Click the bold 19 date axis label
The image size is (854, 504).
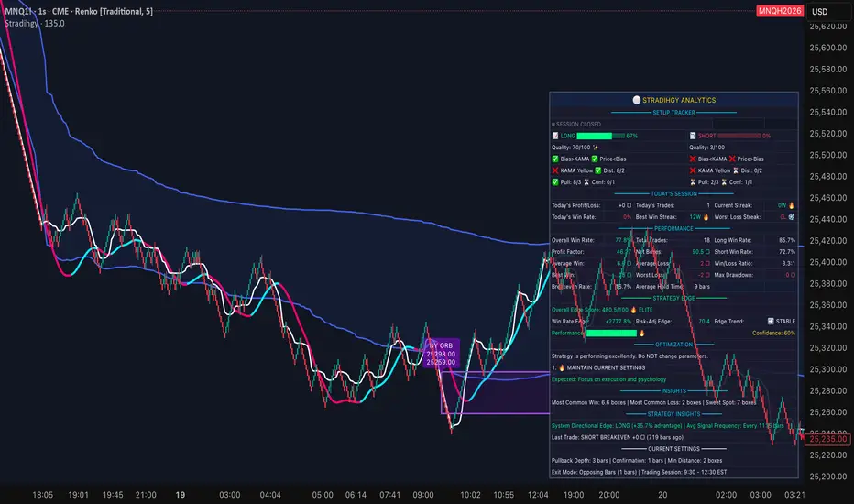[180, 495]
